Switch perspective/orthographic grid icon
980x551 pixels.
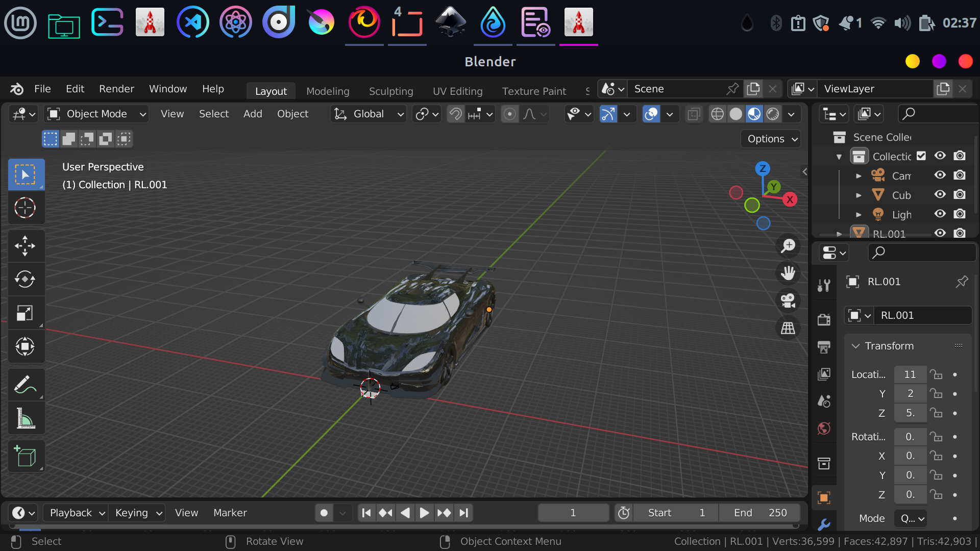point(788,328)
